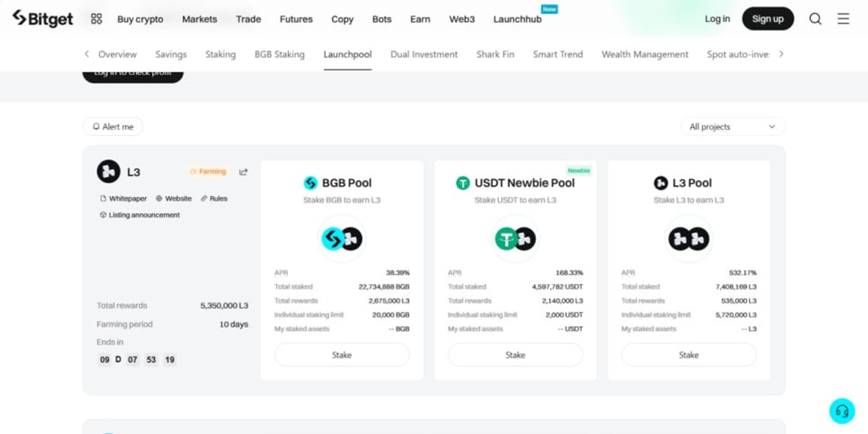Click the farming period value 10 days
The width and height of the screenshot is (868, 434).
click(233, 324)
